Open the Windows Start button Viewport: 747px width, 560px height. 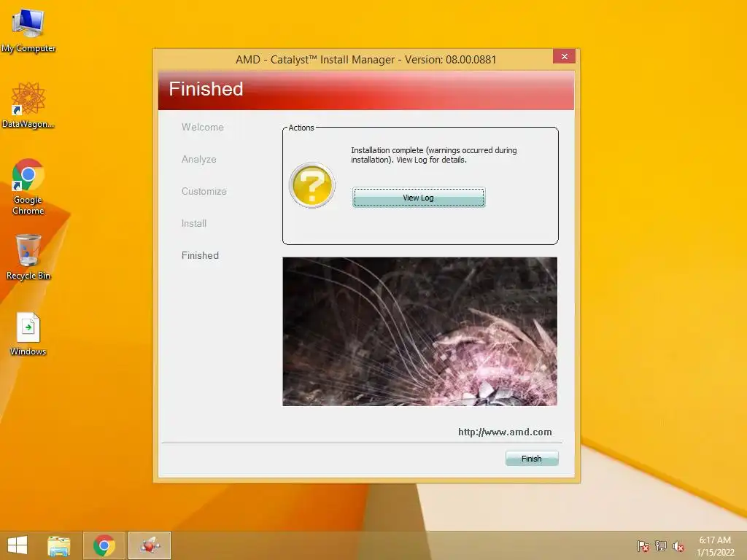[x=18, y=545]
